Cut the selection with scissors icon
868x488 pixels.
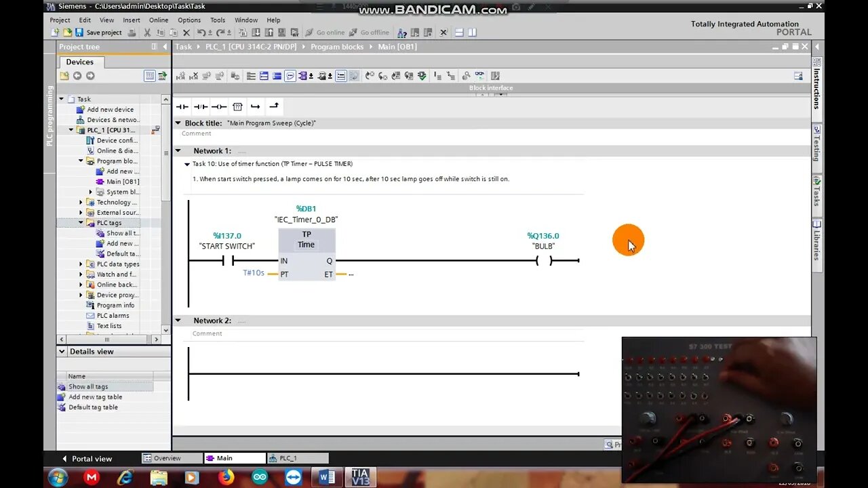(x=147, y=33)
